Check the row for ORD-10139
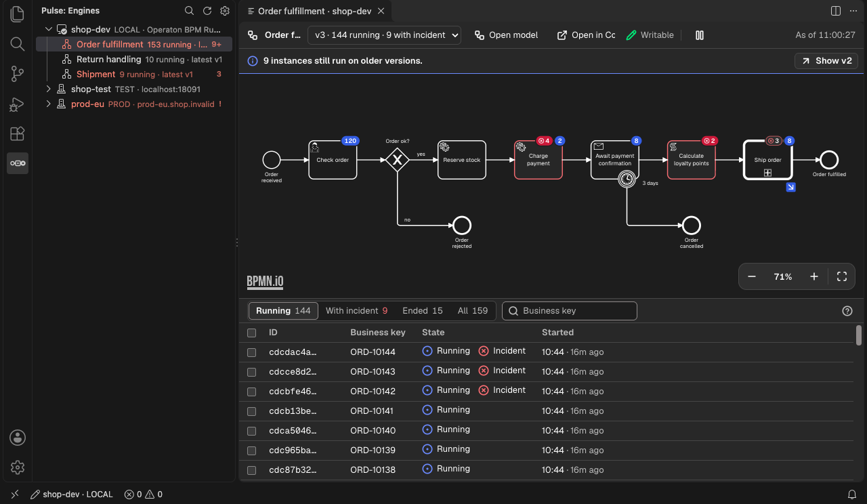The width and height of the screenshot is (867, 504). click(x=252, y=450)
